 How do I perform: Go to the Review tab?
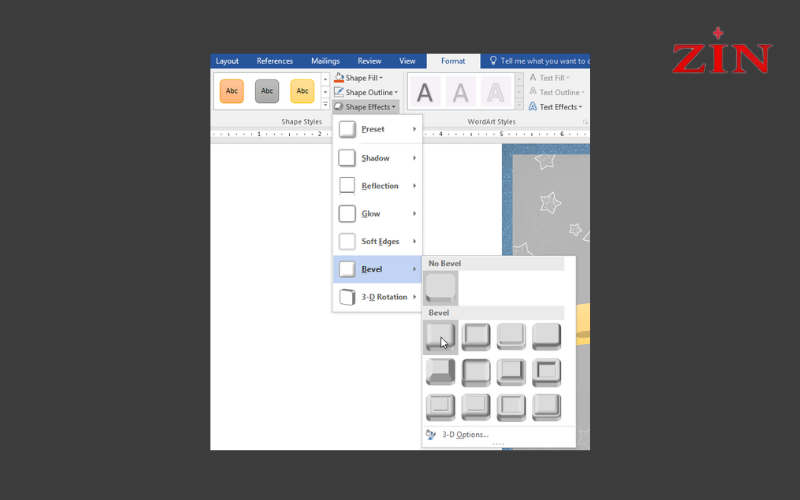369,61
